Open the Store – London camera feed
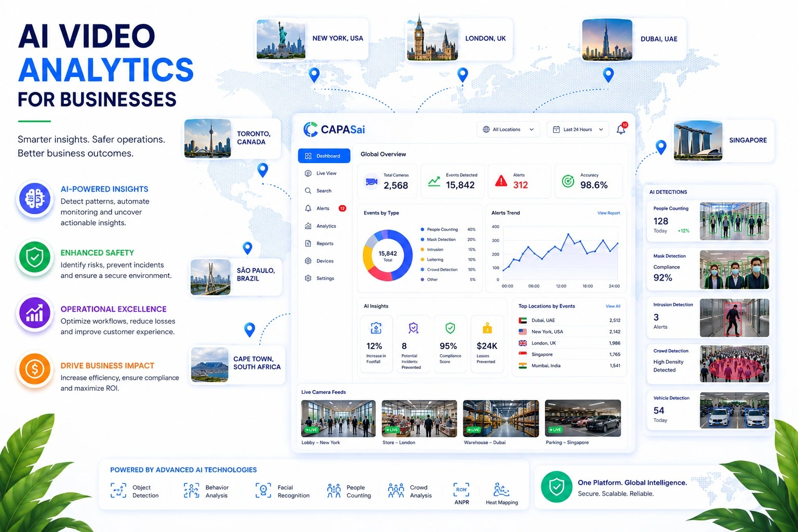The height and width of the screenshot is (532, 798). 419,418
